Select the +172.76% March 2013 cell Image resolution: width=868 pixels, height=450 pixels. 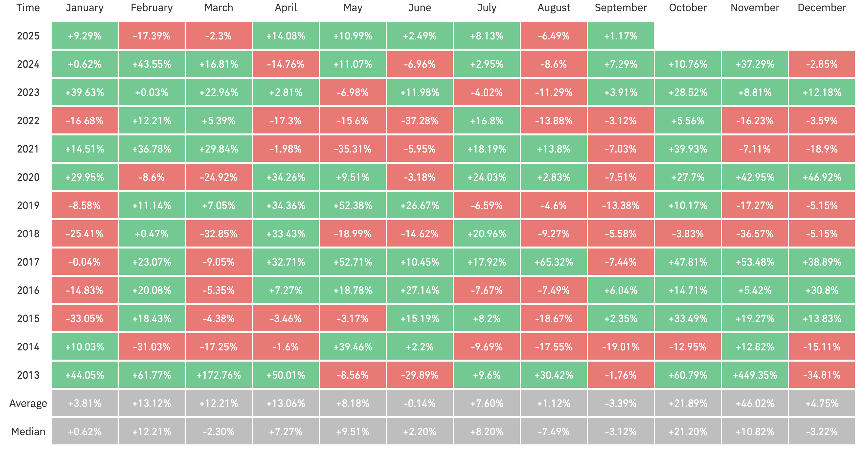(219, 375)
